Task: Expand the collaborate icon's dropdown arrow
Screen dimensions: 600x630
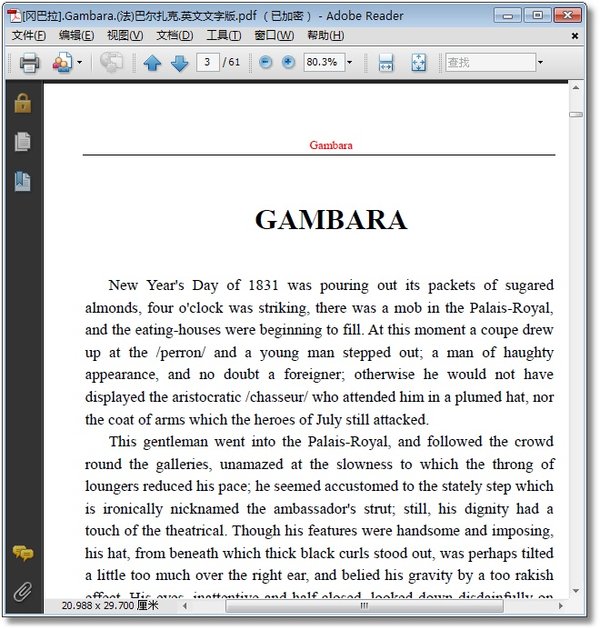Action: coord(79,62)
